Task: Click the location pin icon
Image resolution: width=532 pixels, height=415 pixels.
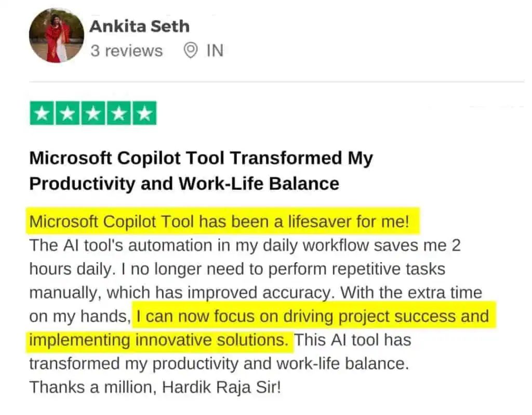Action: click(x=191, y=51)
